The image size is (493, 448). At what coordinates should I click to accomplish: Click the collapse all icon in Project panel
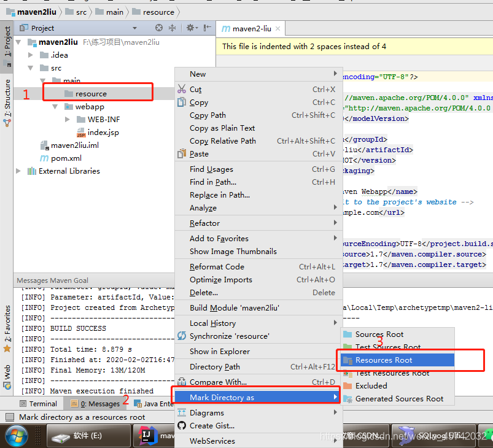tap(173, 28)
